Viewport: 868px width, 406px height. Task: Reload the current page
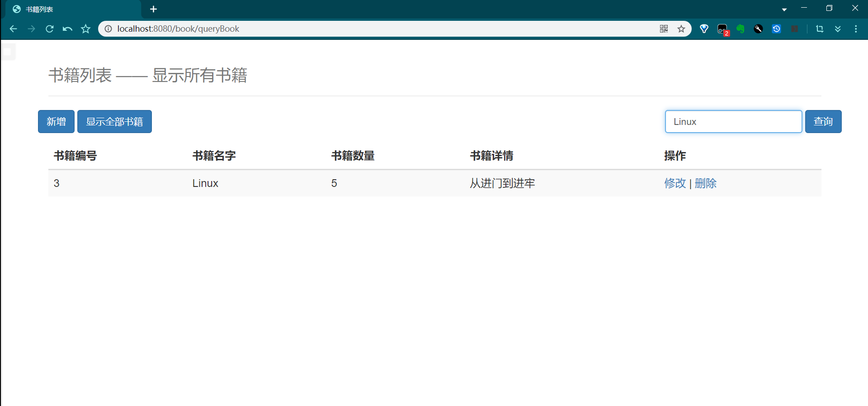49,29
